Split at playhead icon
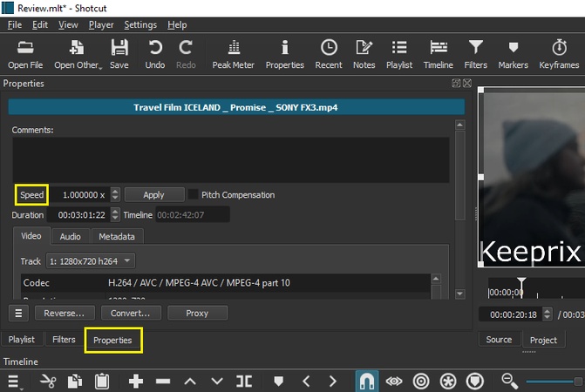Screen dimensions: 585x392 pos(244,382)
